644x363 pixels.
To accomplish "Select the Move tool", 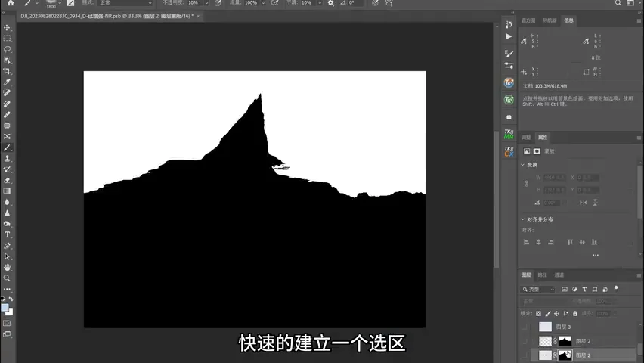I will coord(7,27).
